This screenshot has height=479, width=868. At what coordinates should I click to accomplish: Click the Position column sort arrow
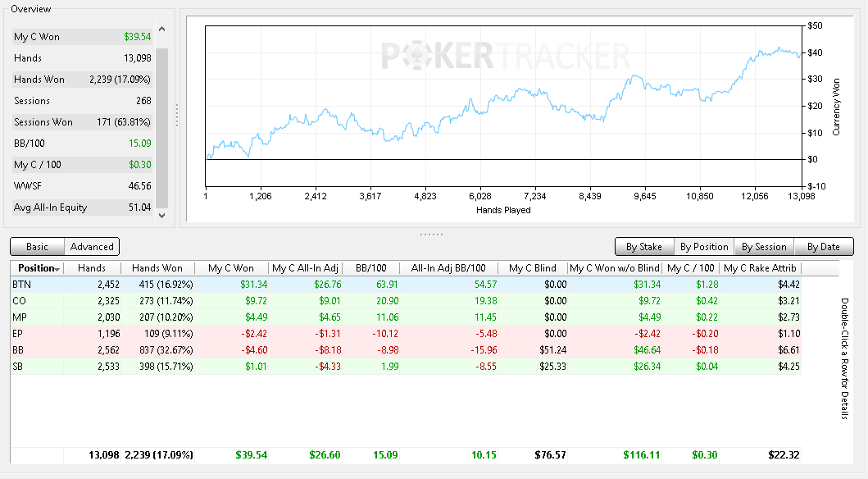pos(57,269)
